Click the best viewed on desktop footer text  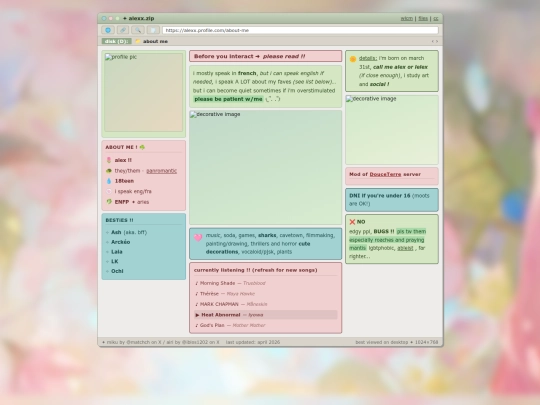(x=397, y=342)
